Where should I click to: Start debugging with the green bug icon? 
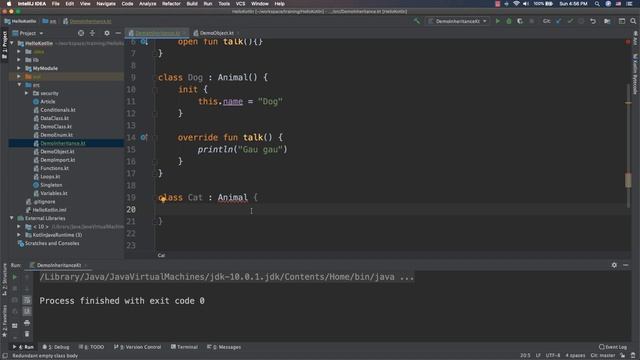click(509, 21)
